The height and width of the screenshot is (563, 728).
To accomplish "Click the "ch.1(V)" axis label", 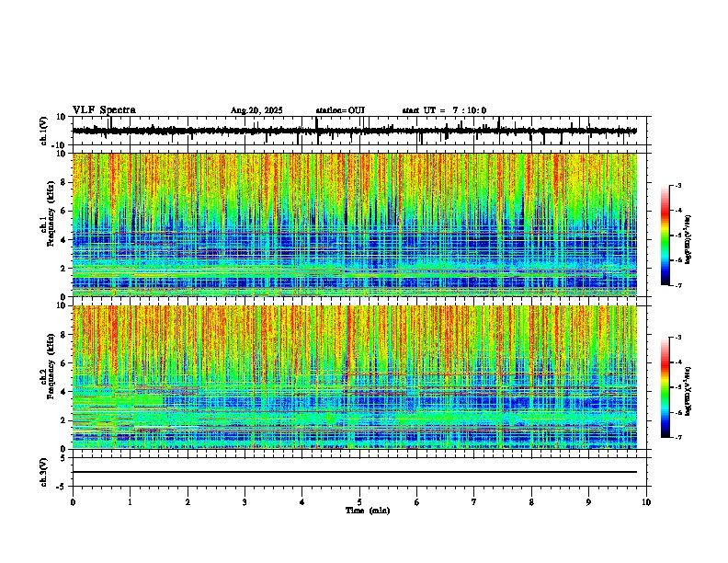I will pyautogui.click(x=43, y=131).
